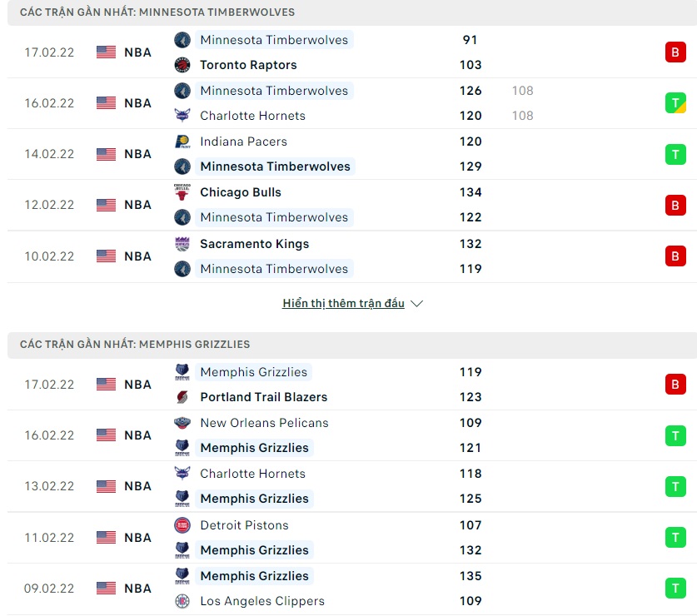Click red B badge for Trail Blazers game
The height and width of the screenshot is (616, 697).
[675, 385]
